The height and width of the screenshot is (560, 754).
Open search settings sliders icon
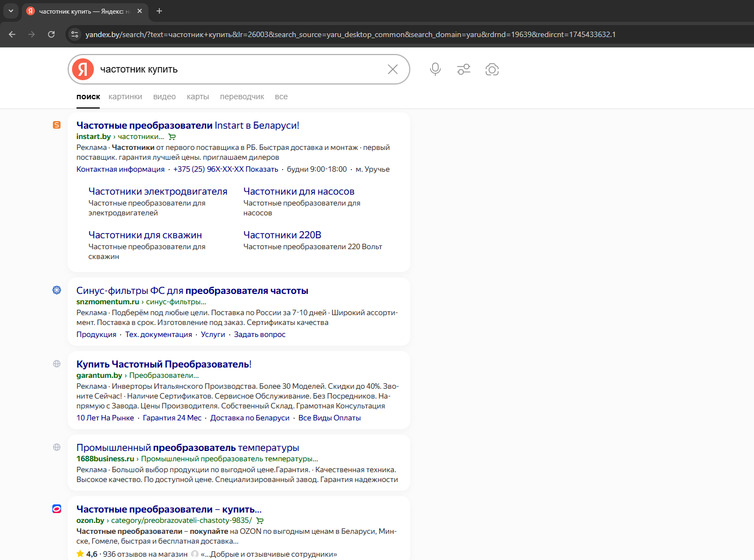[464, 69]
